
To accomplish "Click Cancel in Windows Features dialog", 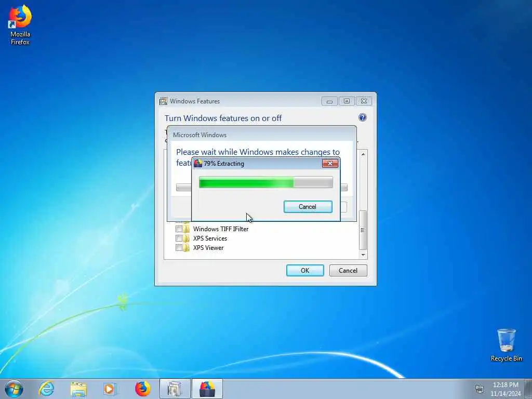I will (348, 270).
